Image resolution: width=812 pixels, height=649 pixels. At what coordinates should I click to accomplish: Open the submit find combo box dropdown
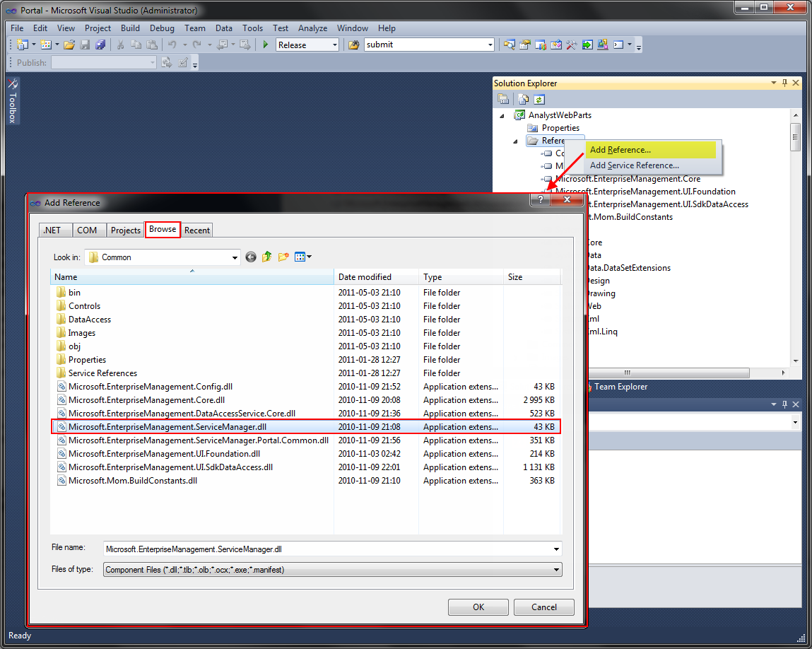tap(490, 45)
